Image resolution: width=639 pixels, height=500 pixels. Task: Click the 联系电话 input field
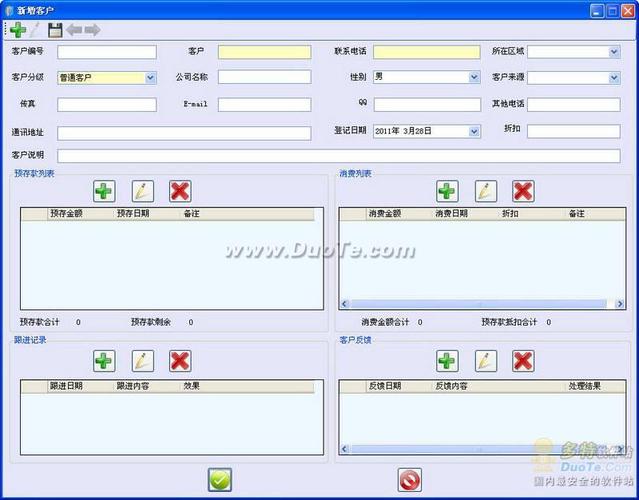[427, 52]
